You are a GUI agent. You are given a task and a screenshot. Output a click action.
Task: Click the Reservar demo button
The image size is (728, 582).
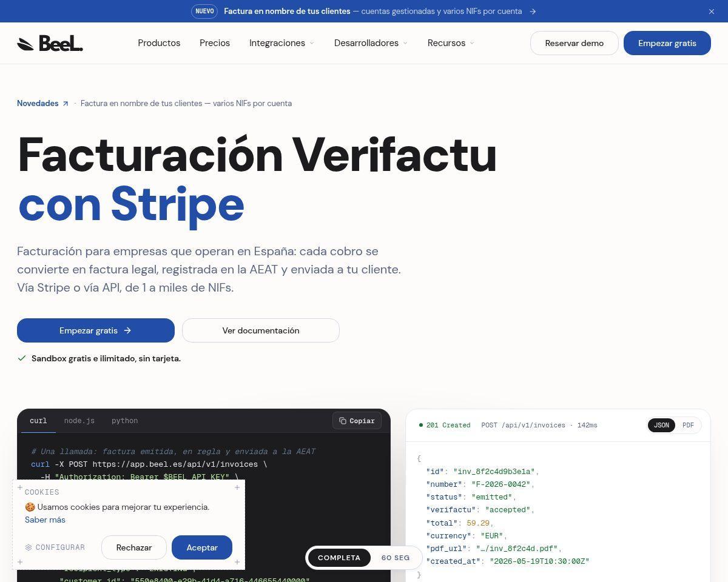[x=575, y=43]
